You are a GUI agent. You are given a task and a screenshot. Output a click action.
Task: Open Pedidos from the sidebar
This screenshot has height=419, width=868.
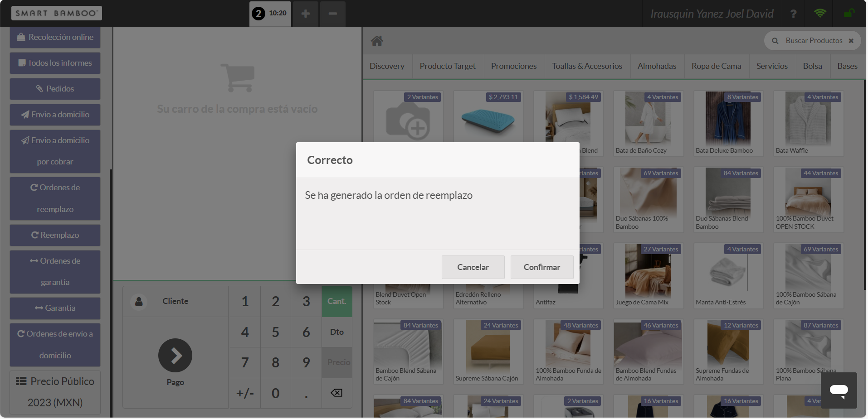(x=55, y=89)
